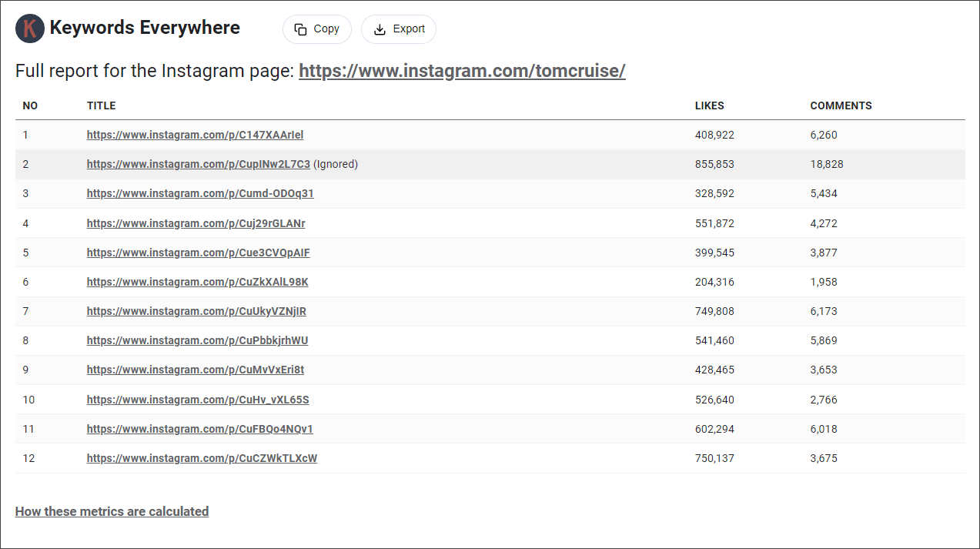Click row number 12 in the NO column

[x=28, y=458]
